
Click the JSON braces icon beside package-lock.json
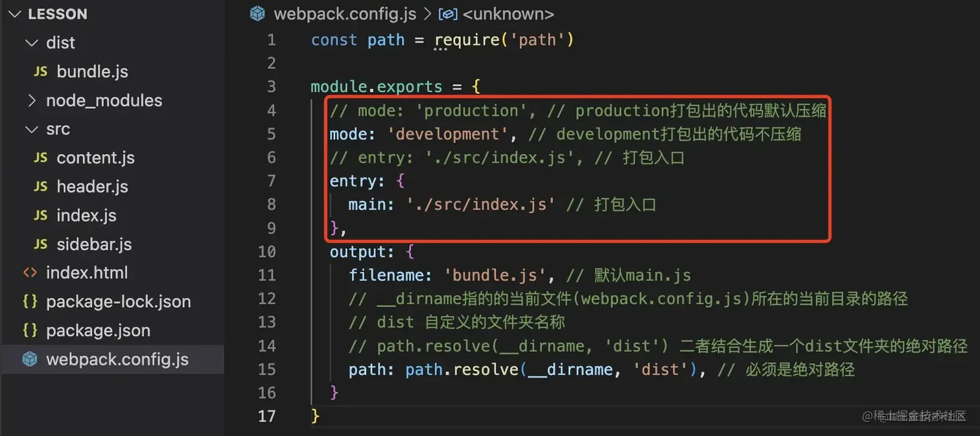(30, 301)
